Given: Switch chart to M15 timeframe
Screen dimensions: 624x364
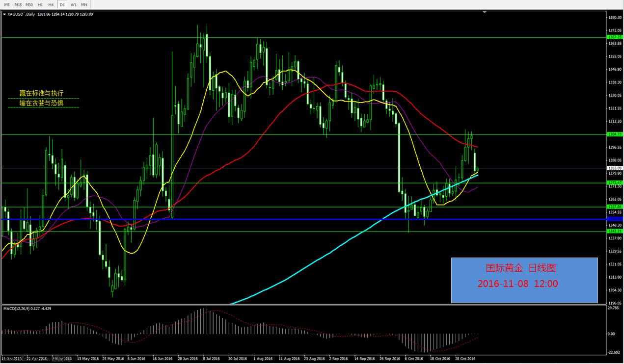Looking at the screenshot, I should [18, 4].
